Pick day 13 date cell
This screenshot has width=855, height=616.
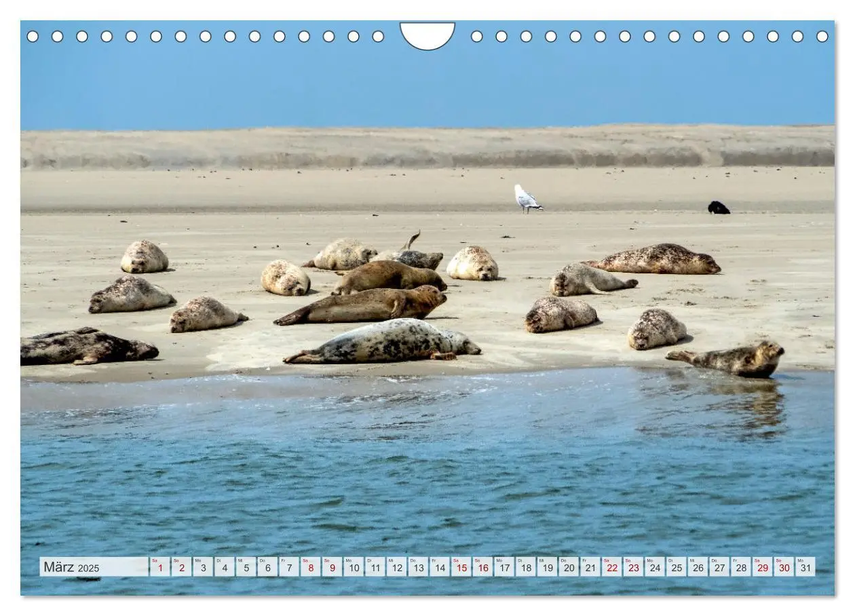(x=418, y=567)
